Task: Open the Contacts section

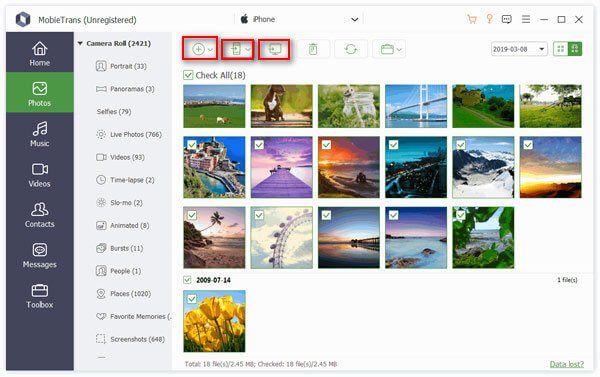Action: [x=40, y=215]
